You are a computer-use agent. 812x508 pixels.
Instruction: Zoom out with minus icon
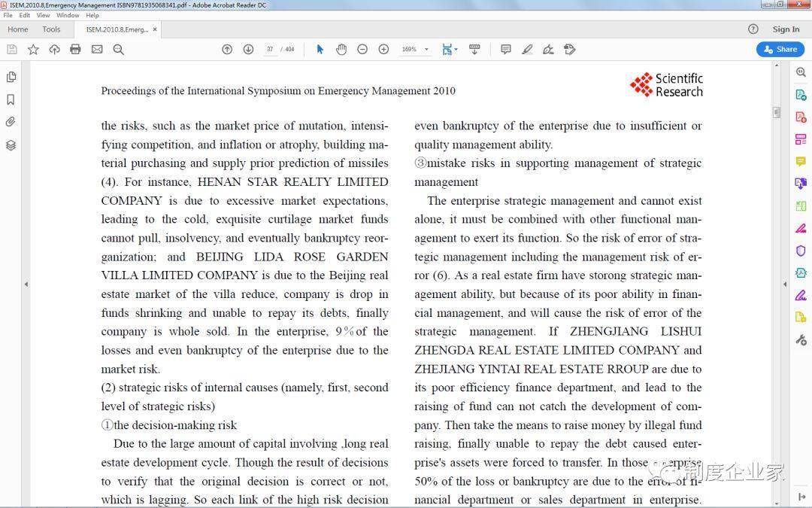coord(362,49)
